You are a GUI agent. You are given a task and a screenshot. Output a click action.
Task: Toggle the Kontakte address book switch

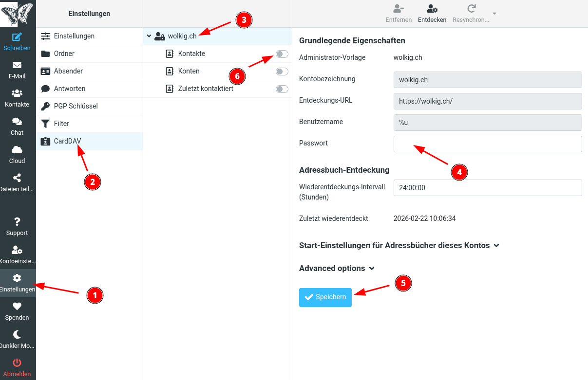282,54
